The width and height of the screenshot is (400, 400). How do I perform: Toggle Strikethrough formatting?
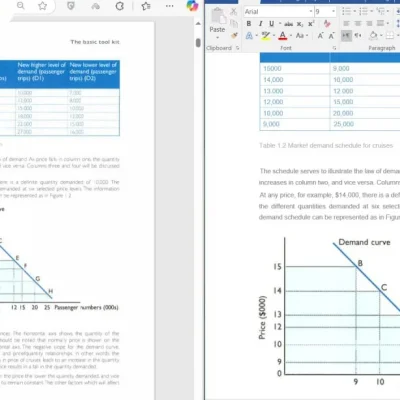tap(289, 24)
